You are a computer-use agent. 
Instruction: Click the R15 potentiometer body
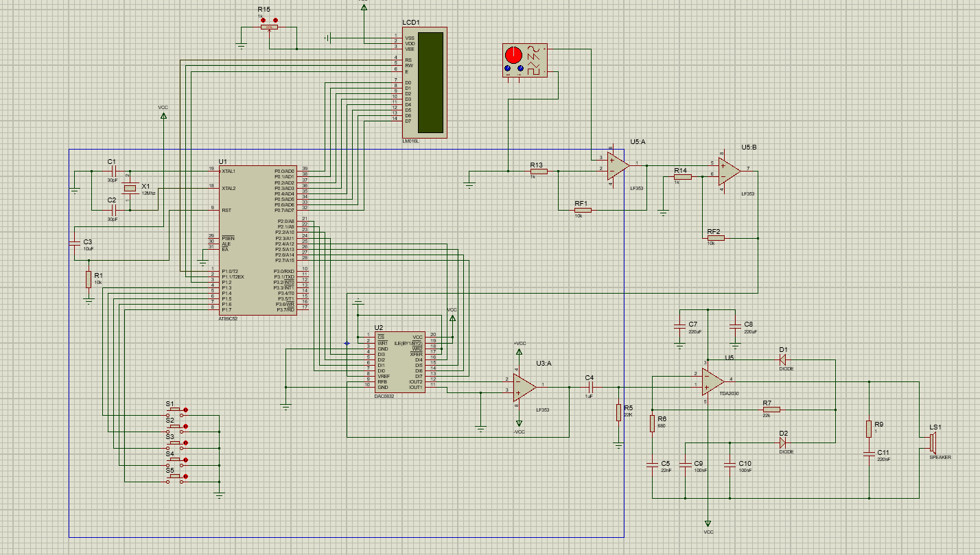pos(269,27)
